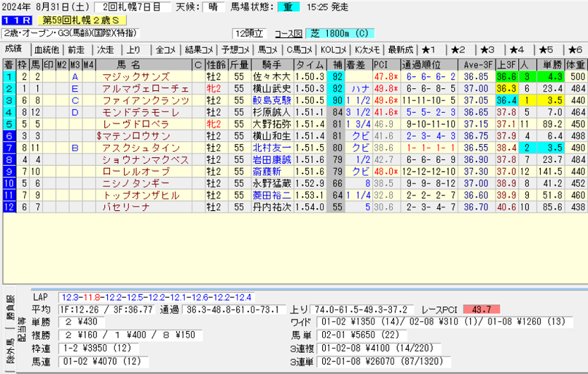The height and width of the screenshot is (374, 588).
Task: Open the 前走 tab
Action: point(75,49)
